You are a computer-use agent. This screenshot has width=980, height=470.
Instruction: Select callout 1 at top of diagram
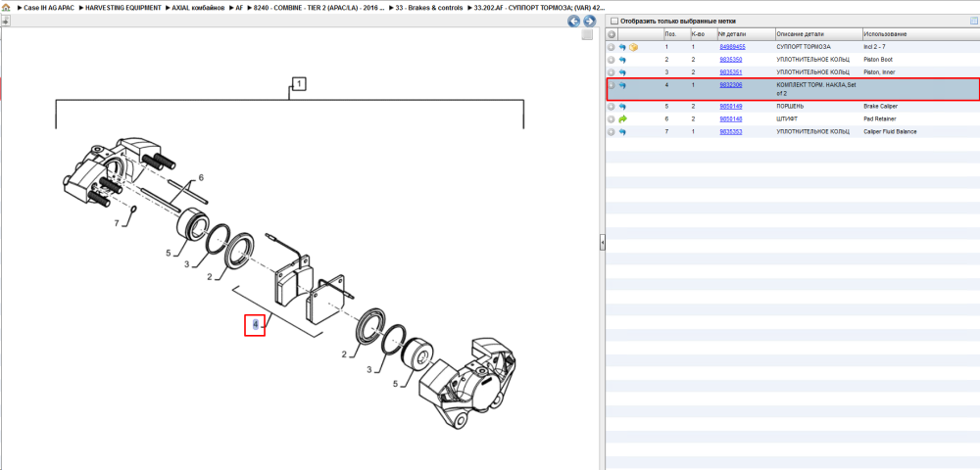click(x=299, y=83)
